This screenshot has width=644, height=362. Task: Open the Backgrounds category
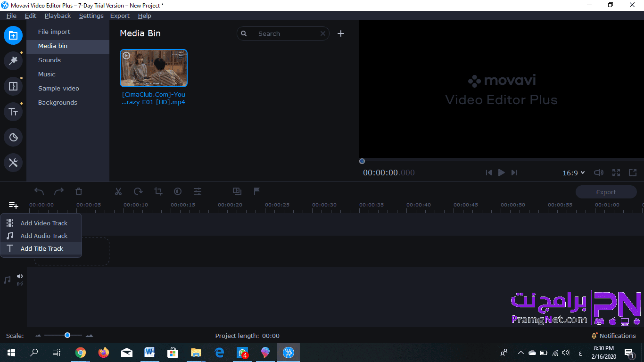point(68,103)
